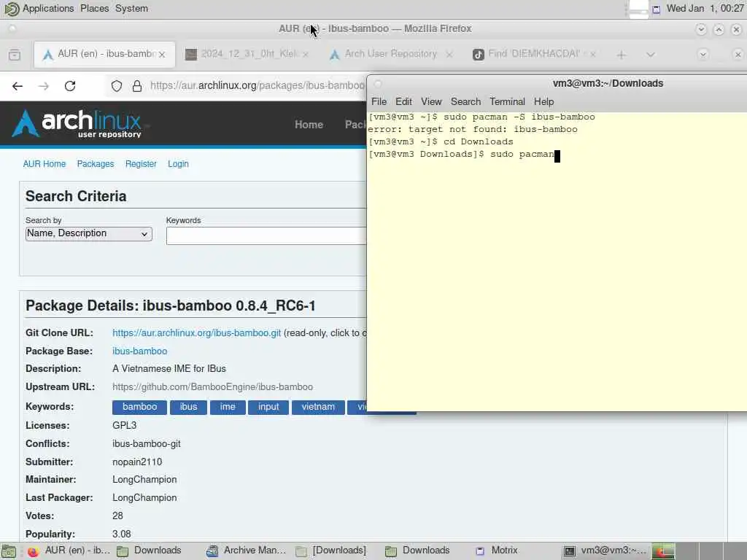Switch to the 2024_12_31_0ht tab
Screen dimensions: 747x560
247,54
